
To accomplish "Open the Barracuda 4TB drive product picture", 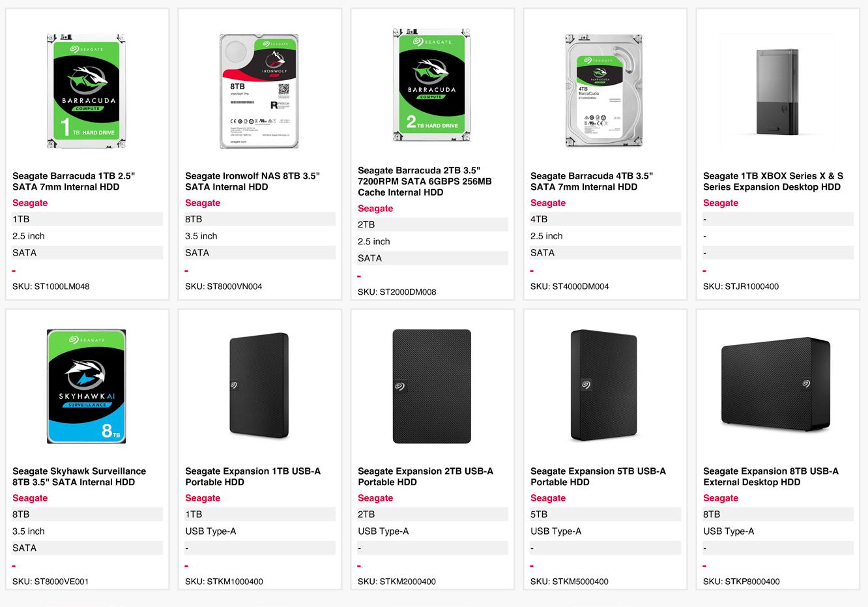I will tap(603, 91).
